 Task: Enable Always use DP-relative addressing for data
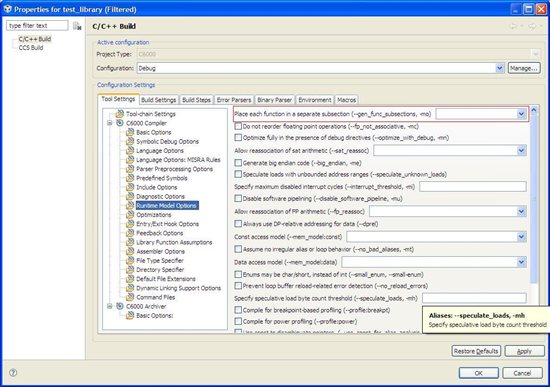(x=238, y=223)
